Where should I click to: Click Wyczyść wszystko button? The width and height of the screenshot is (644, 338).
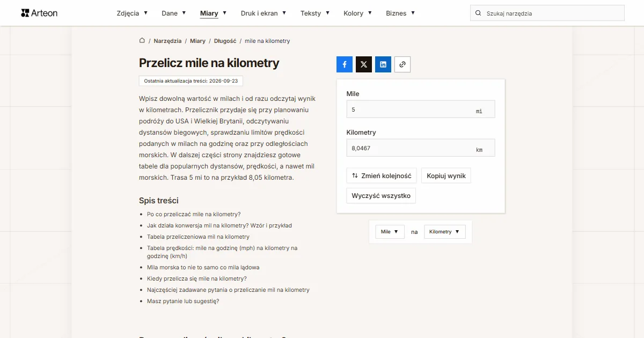point(381,196)
